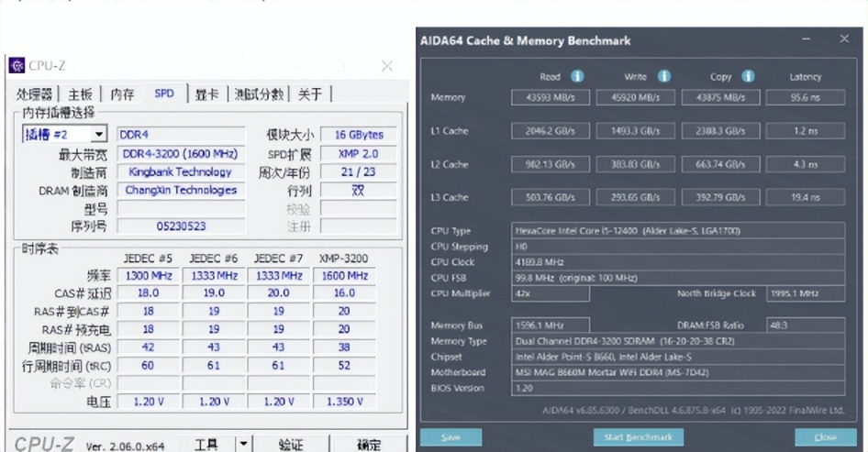Switch to the 显卡 tab
Image resolution: width=868 pixels, height=452 pixels.
coord(206,94)
